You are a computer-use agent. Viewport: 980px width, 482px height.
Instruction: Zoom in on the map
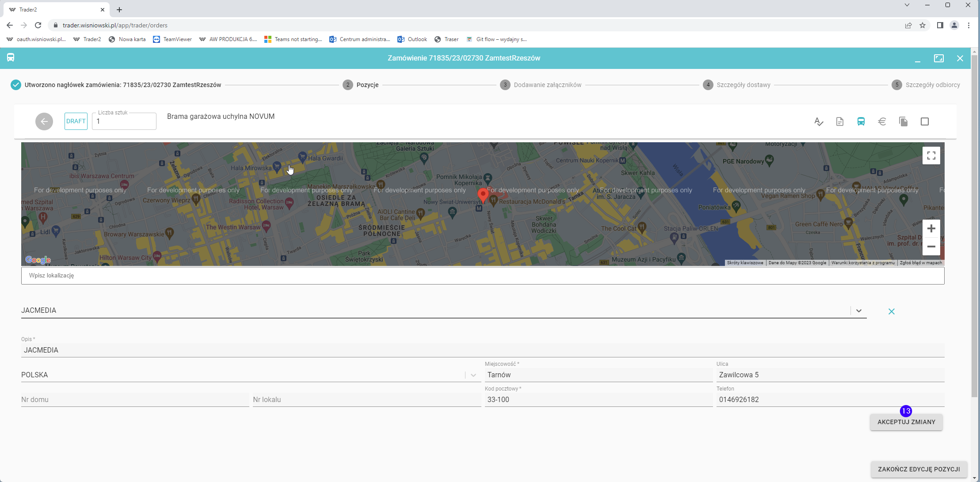click(x=931, y=228)
